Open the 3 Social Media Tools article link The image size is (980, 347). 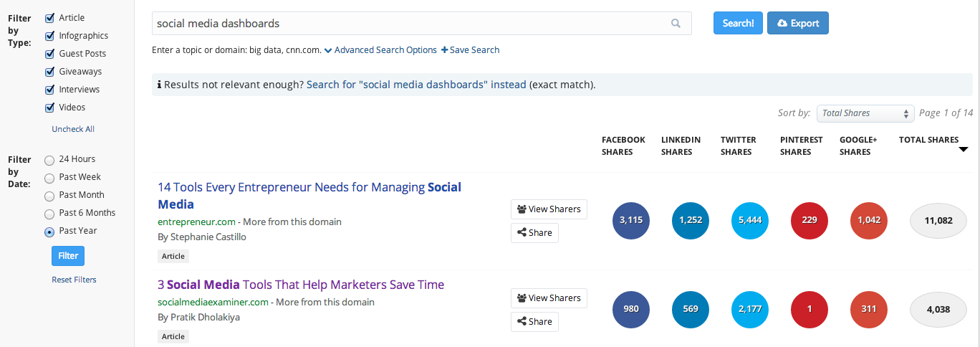[301, 285]
